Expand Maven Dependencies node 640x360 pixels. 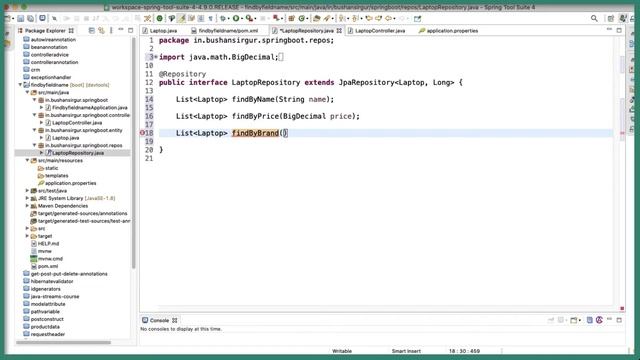[27, 206]
